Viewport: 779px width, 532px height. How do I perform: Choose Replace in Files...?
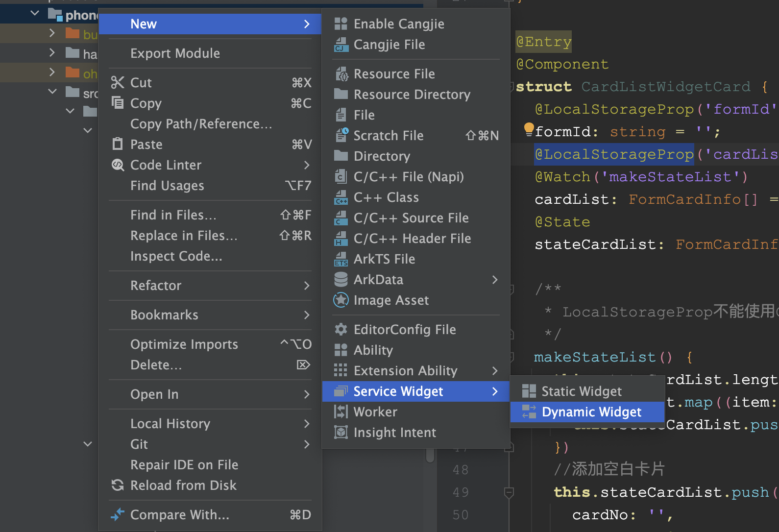click(x=210, y=235)
